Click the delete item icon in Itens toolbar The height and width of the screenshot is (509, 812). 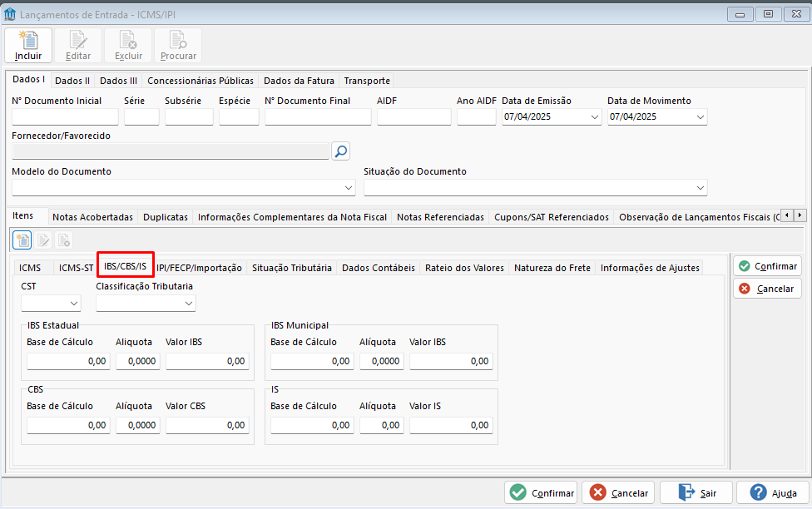(64, 240)
